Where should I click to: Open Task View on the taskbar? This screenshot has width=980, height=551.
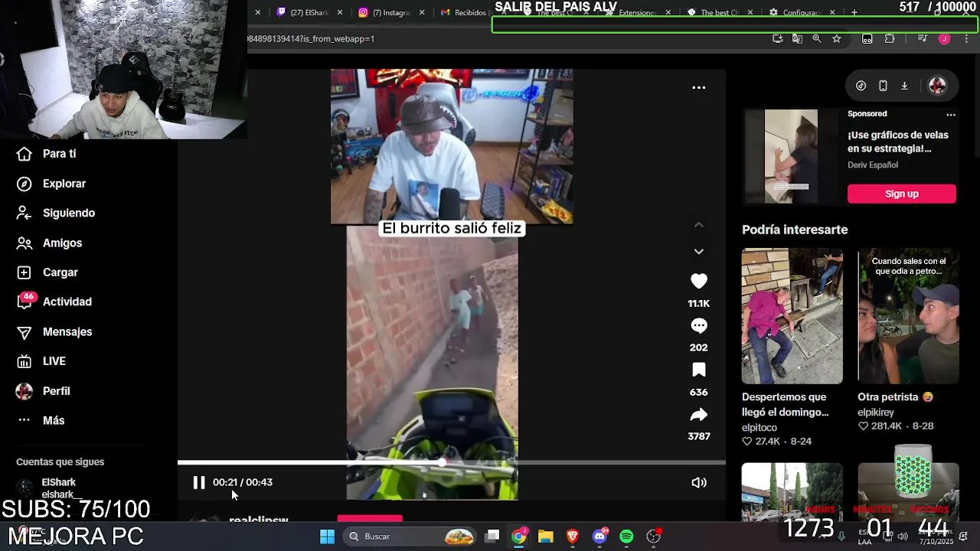493,536
